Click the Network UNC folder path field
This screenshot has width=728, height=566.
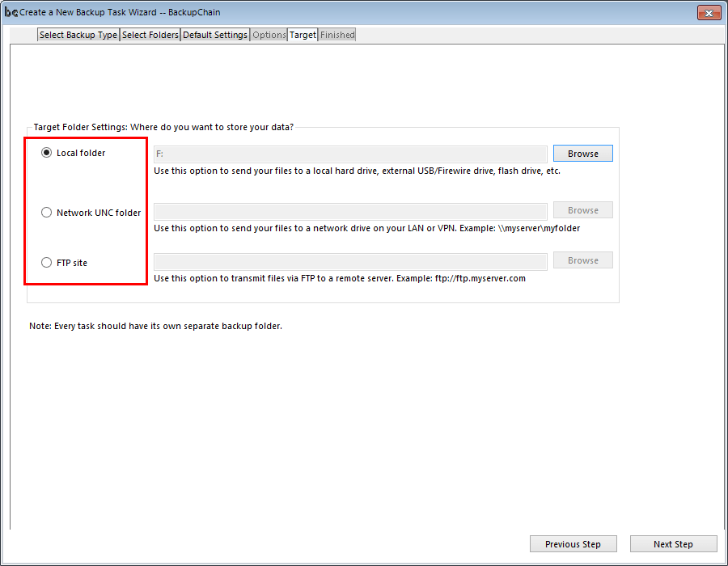(x=350, y=212)
